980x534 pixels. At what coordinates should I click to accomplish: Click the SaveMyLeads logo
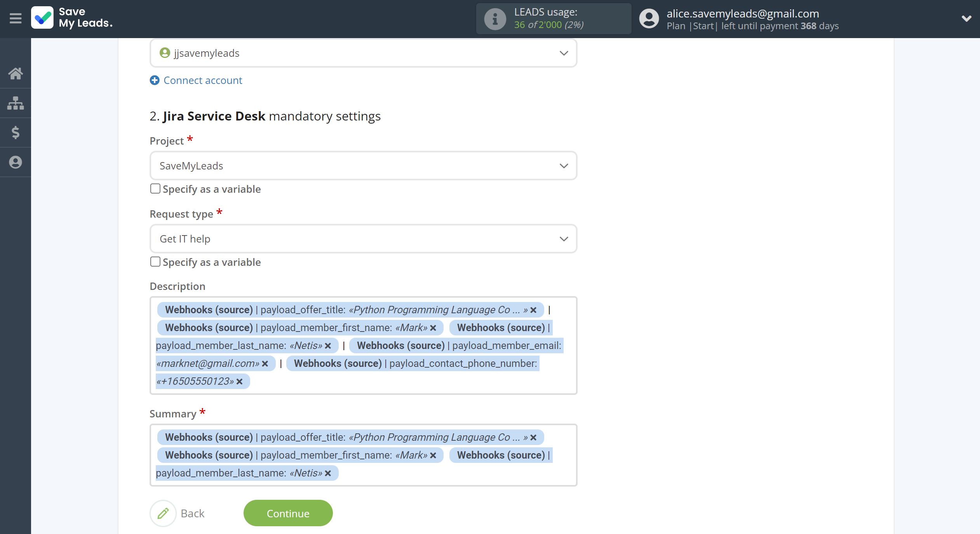[x=72, y=18]
